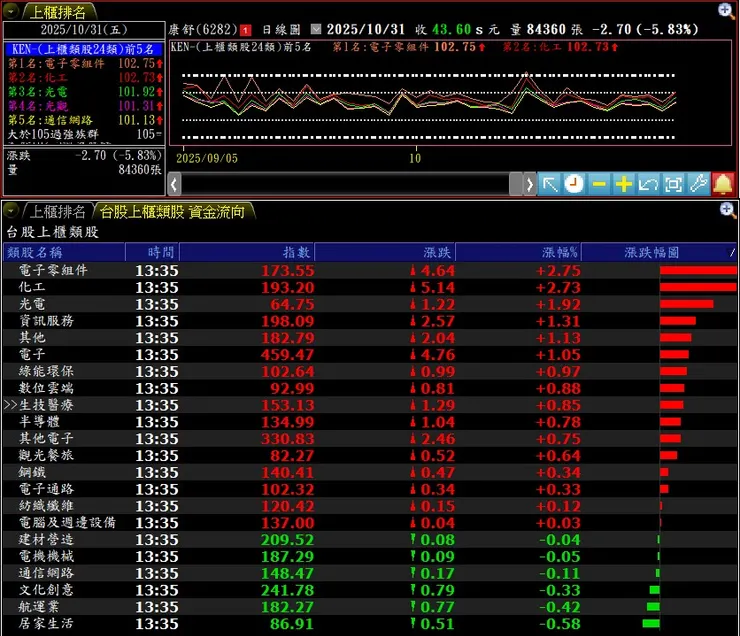
Task: Sort by 漲跌 column header
Action: click(385, 252)
